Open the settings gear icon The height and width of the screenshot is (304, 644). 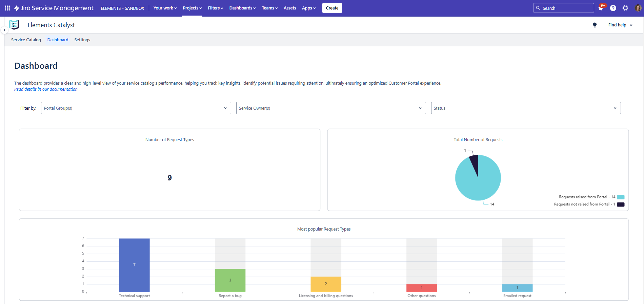(625, 8)
